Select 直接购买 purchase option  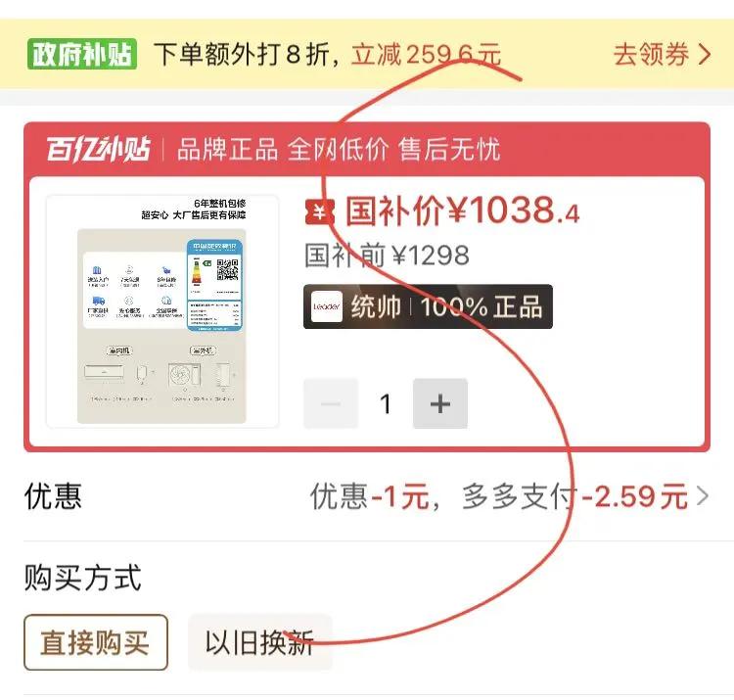(x=96, y=642)
